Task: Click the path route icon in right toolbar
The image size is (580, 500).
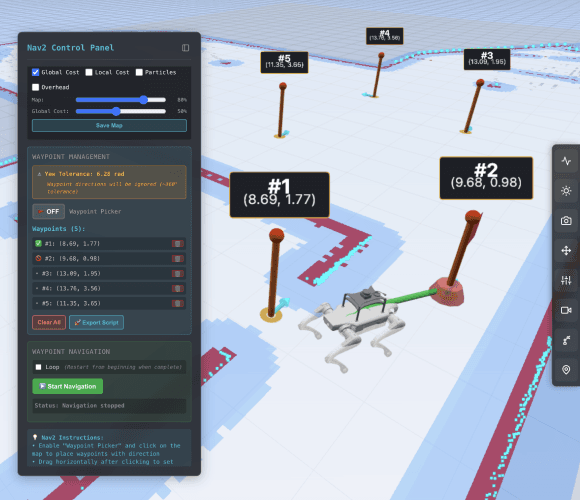Action: point(566,340)
